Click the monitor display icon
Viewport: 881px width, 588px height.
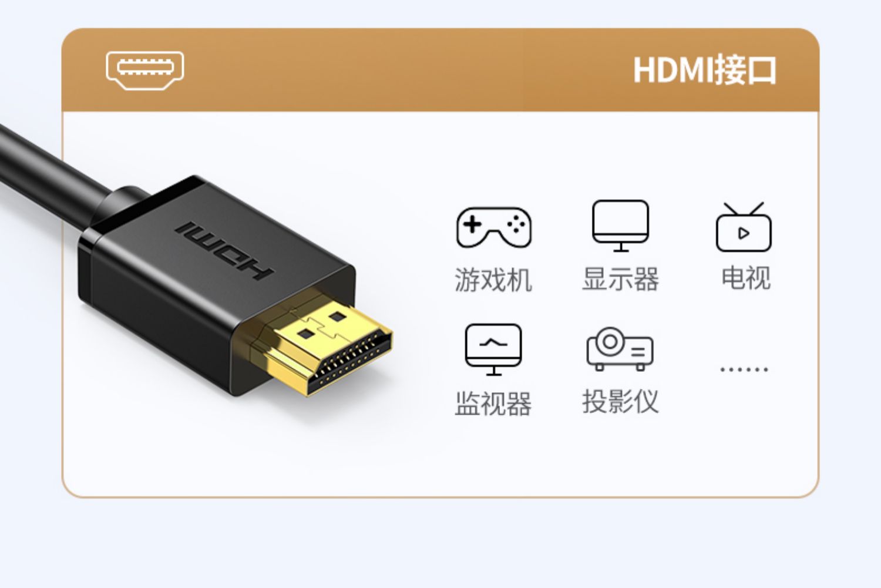point(621,226)
